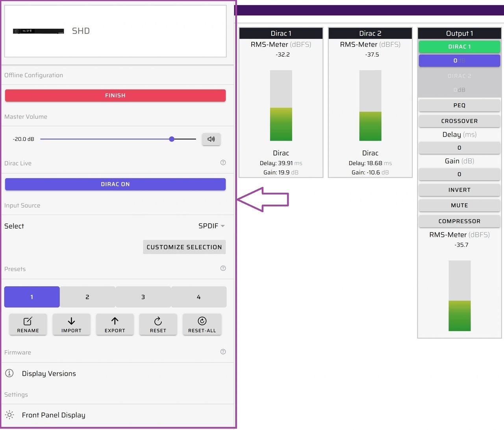Open the Output 1 COMPRESSOR settings

coord(459,221)
